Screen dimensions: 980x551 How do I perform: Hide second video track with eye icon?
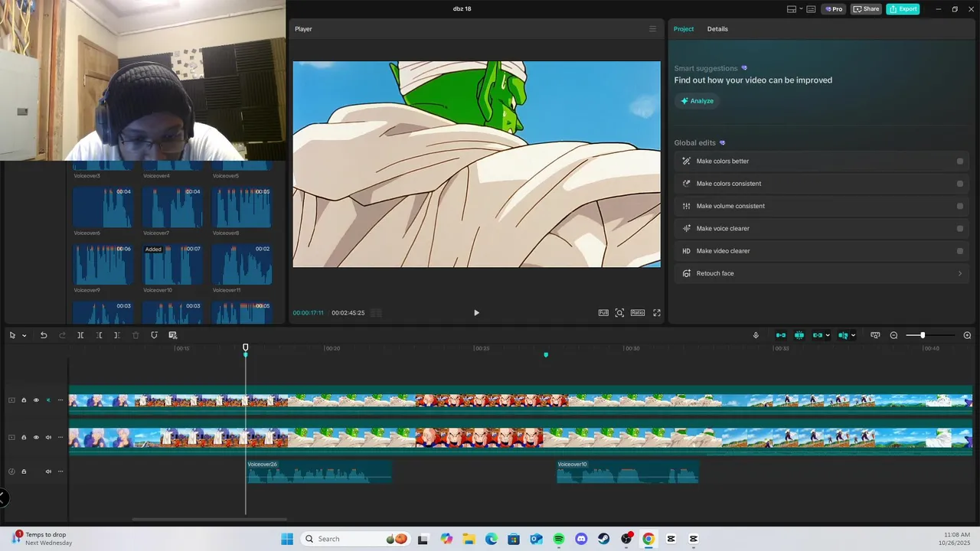click(36, 438)
